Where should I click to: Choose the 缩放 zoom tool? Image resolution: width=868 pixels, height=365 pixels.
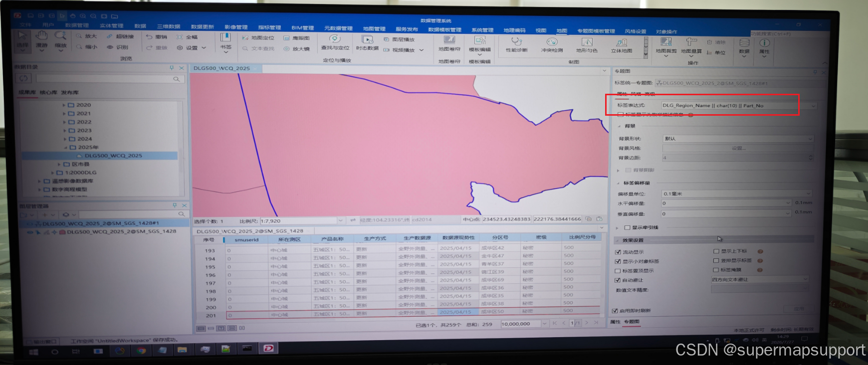60,39
